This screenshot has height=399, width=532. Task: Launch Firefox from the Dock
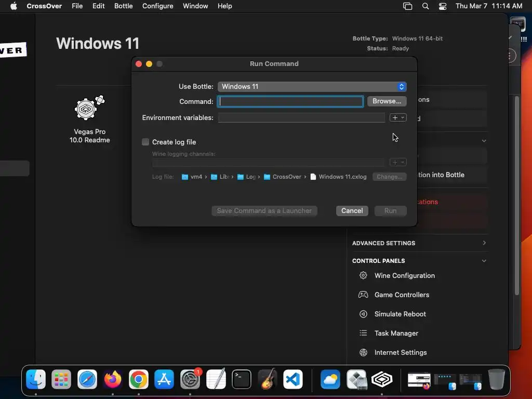click(x=113, y=379)
